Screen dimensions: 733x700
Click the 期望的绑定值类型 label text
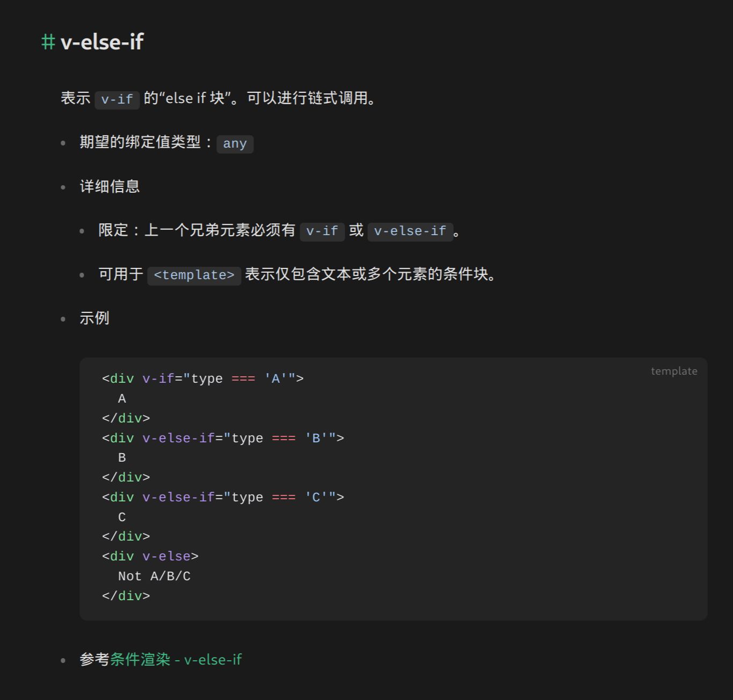[140, 142]
